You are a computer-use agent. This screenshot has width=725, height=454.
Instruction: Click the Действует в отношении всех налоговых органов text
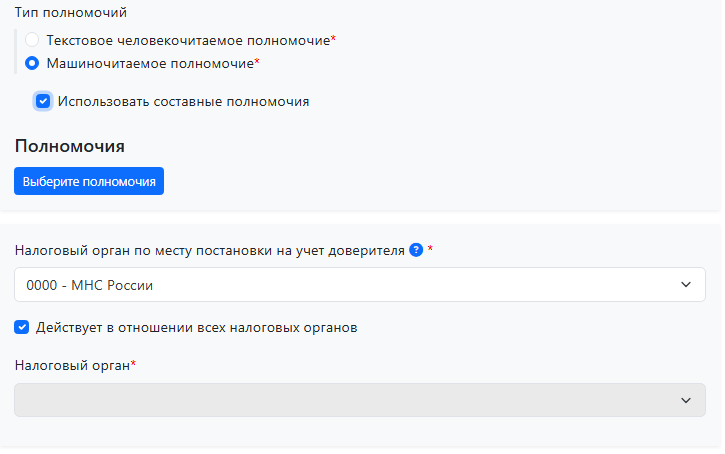[197, 327]
